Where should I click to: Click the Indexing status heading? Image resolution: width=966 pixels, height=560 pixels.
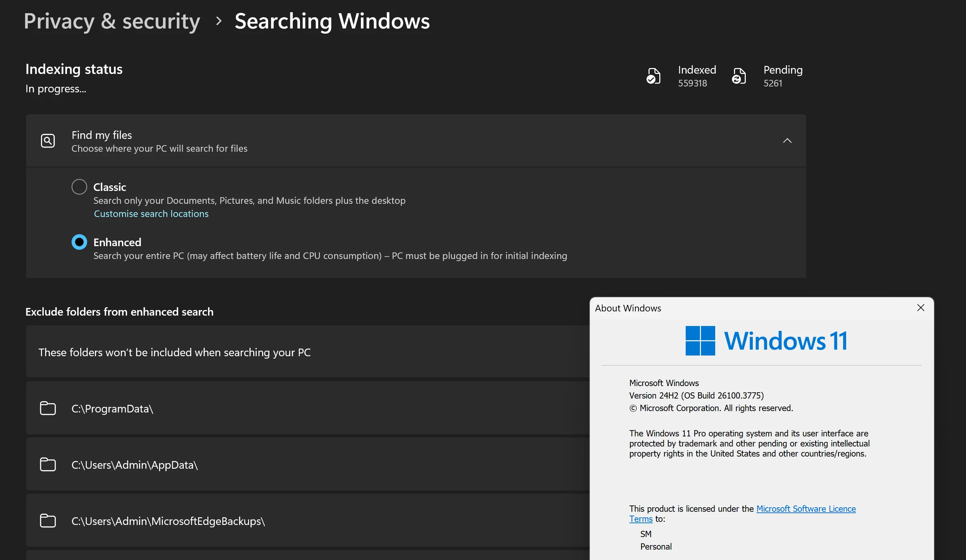pos(74,69)
